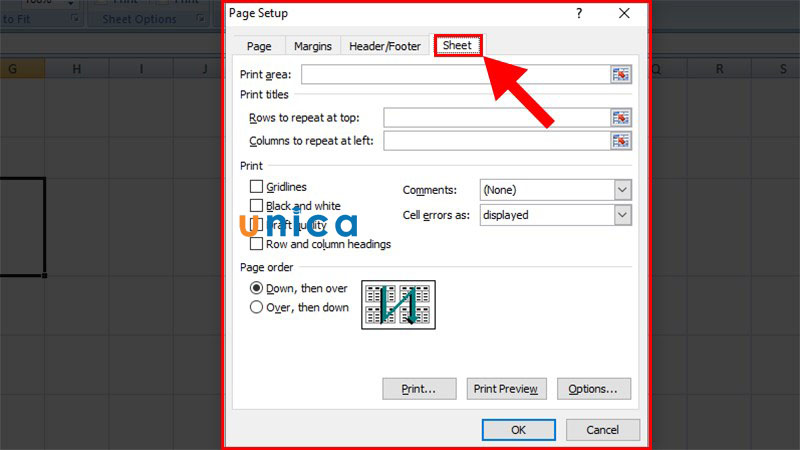Expand the Comments dropdown
The height and width of the screenshot is (450, 800).
(622, 190)
